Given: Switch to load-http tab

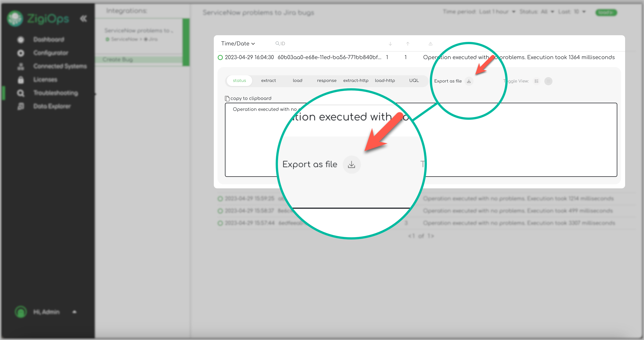Looking at the screenshot, I should point(385,81).
